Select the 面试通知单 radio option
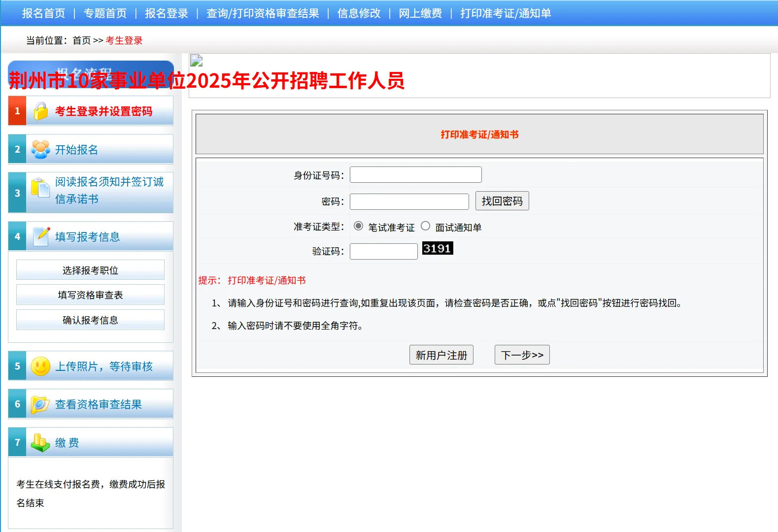The image size is (778, 532). [x=425, y=226]
